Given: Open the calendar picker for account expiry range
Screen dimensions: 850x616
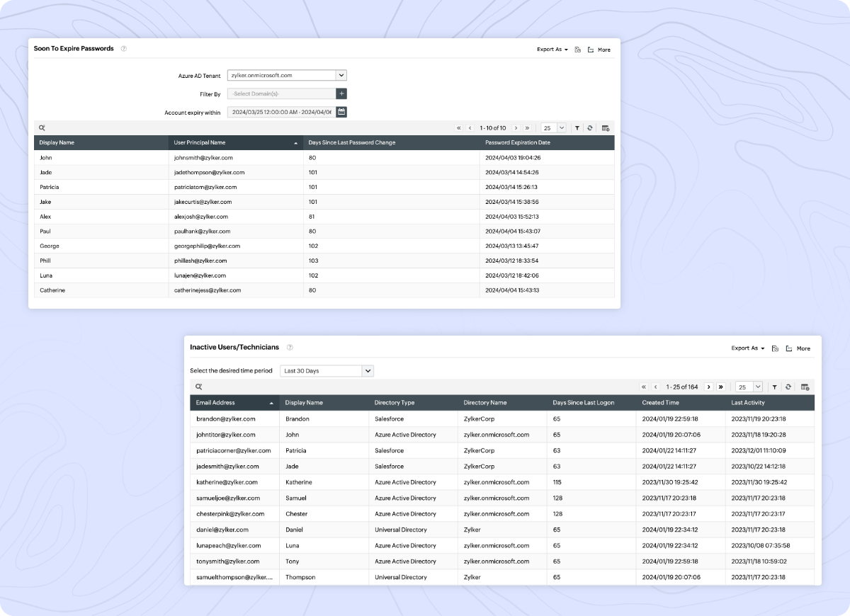Looking at the screenshot, I should 342,111.
